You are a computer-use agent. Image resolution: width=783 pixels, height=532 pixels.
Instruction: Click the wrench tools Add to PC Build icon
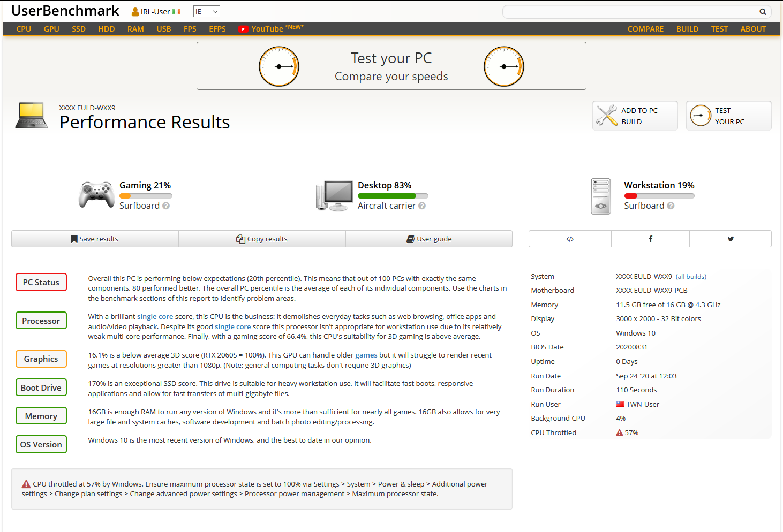pyautogui.click(x=607, y=116)
